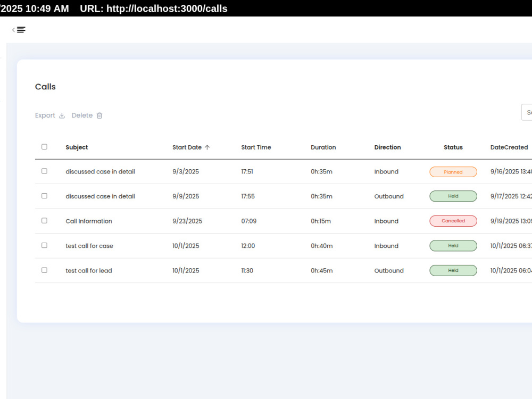Click the Delete trash icon
The height and width of the screenshot is (399, 532).
[x=99, y=115]
